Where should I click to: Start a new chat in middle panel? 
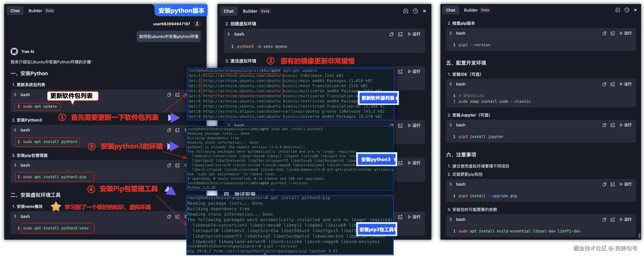(x=405, y=11)
